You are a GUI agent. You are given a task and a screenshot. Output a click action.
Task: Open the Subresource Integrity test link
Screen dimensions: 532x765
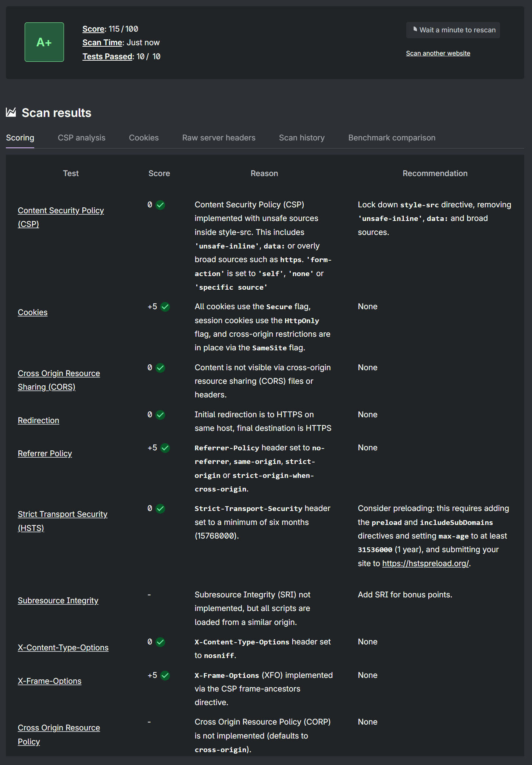pyautogui.click(x=58, y=601)
